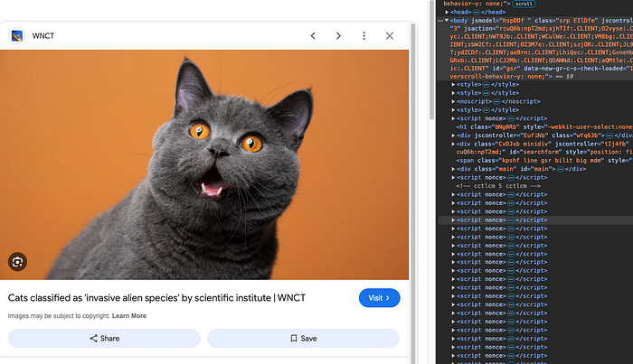Open the three-dot more options menu
This screenshot has width=633, height=364.
364,36
